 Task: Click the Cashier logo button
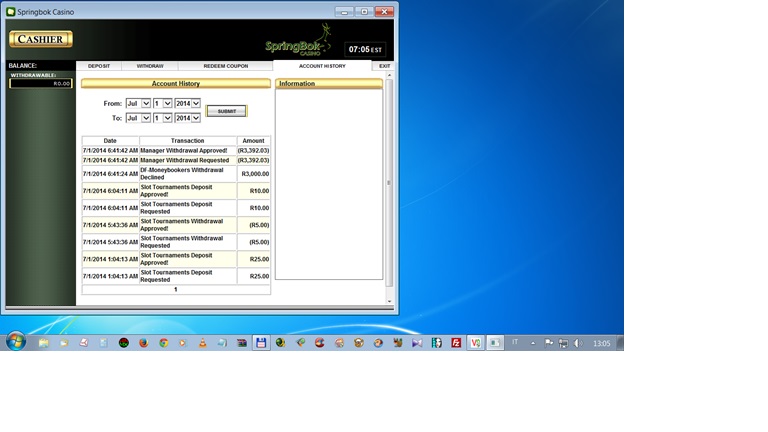click(x=41, y=39)
